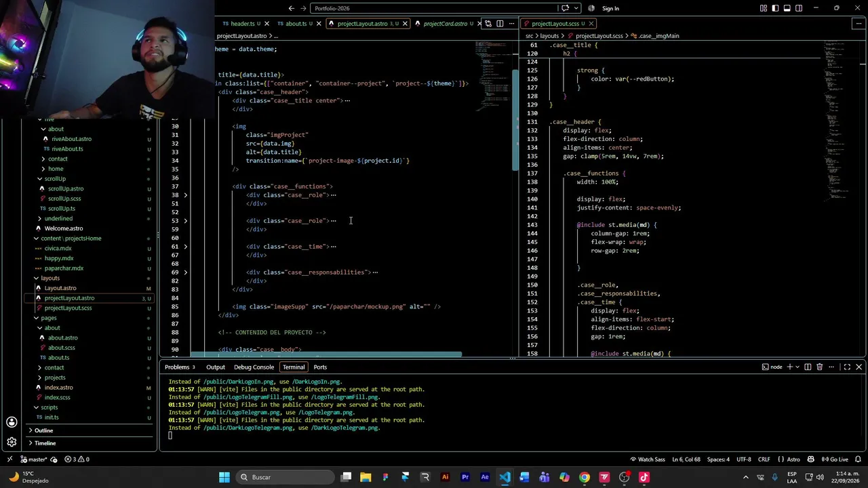Viewport: 868px width, 488px height.
Task: Click Watch Sass in status bar
Action: pyautogui.click(x=647, y=459)
